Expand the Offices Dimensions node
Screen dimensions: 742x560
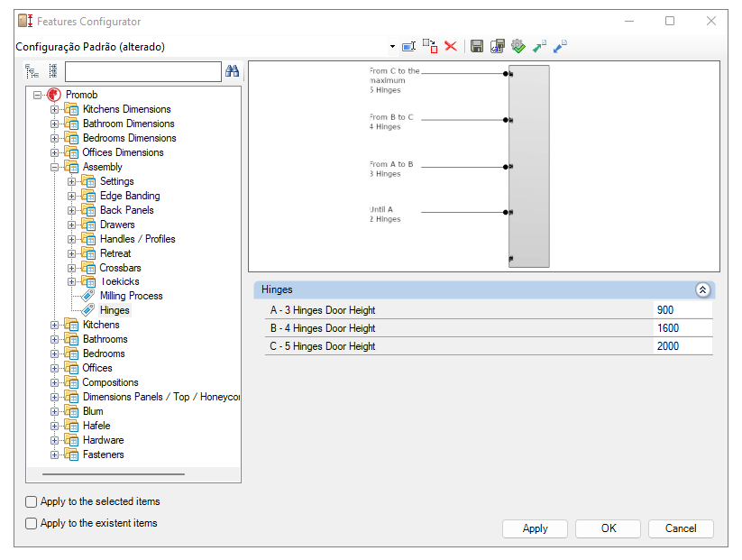click(54, 153)
